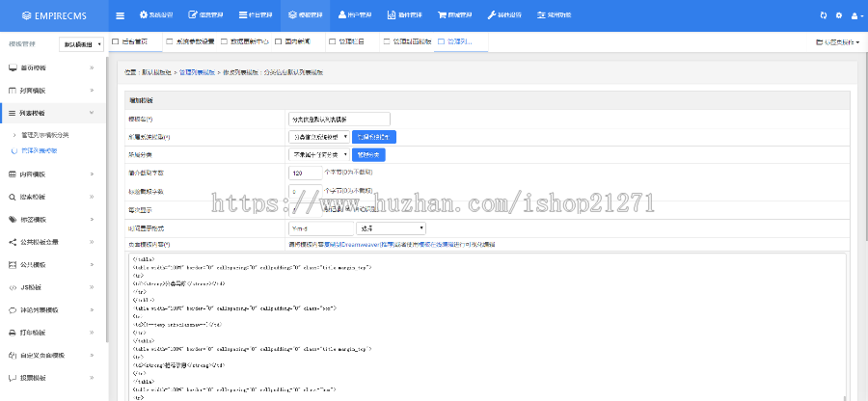Image resolution: width=868 pixels, height=401 pixels.
Task: Click the icon beside 投票模板
Action: point(13,378)
